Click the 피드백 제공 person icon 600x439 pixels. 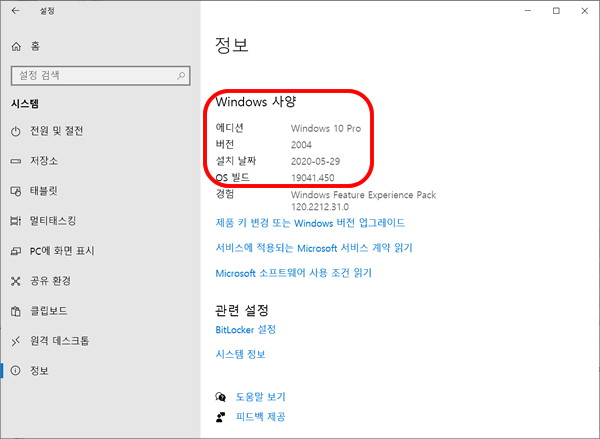tap(221, 417)
